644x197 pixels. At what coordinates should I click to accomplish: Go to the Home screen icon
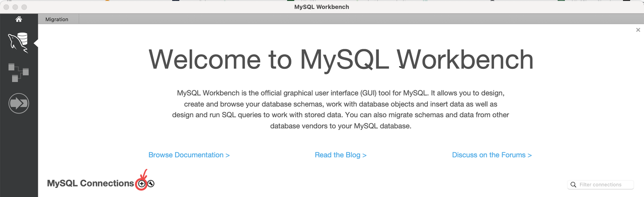point(19,19)
